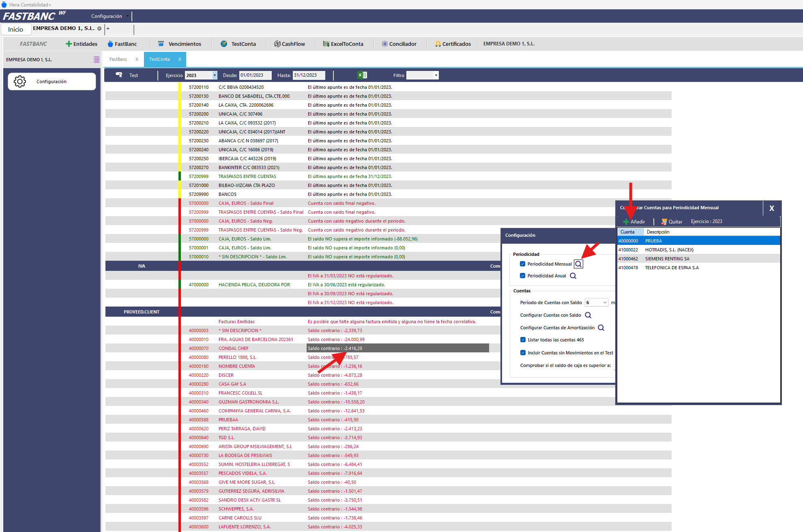Open the Conciliador menu item

tap(399, 44)
